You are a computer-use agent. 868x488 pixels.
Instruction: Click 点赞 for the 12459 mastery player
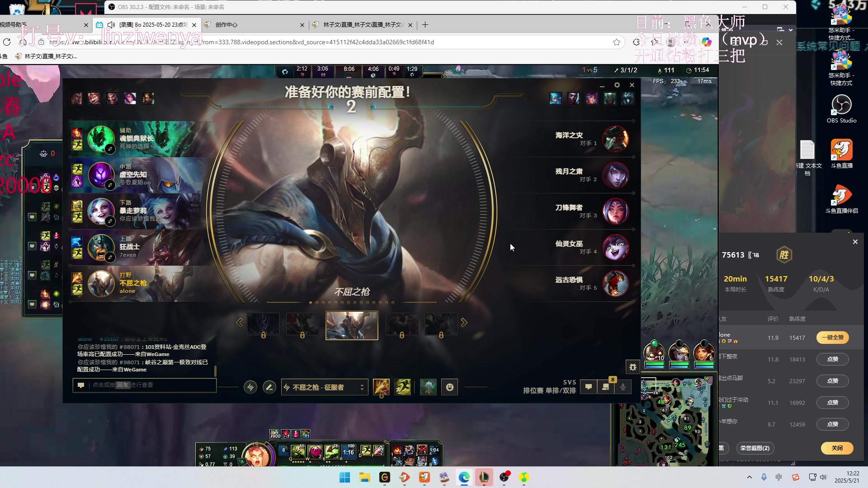click(x=833, y=424)
